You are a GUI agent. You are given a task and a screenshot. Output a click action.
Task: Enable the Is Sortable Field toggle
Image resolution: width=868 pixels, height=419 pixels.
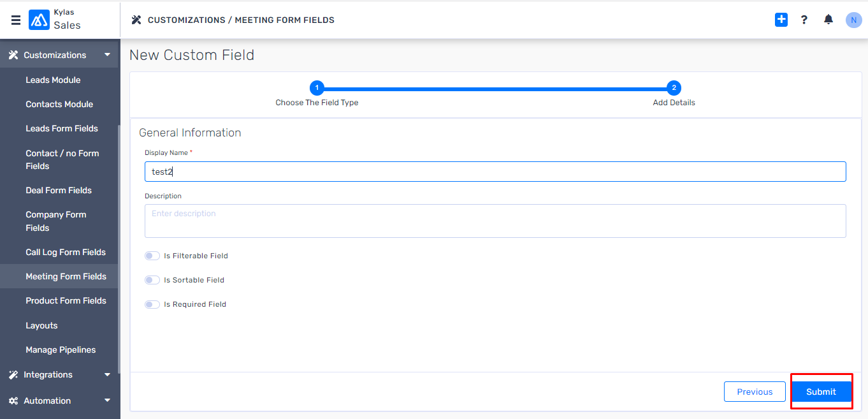point(152,280)
